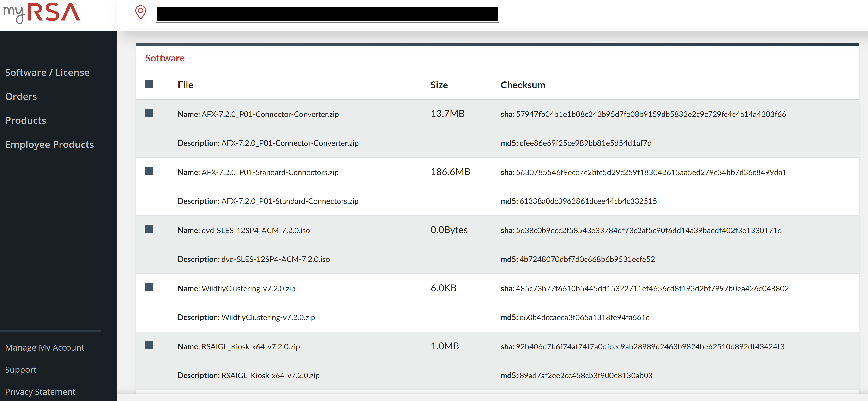This screenshot has height=401, width=868.
Task: Select the RSAIGL_Kiosk-x64-v7.2.0.zip checkbox
Action: coord(149,345)
